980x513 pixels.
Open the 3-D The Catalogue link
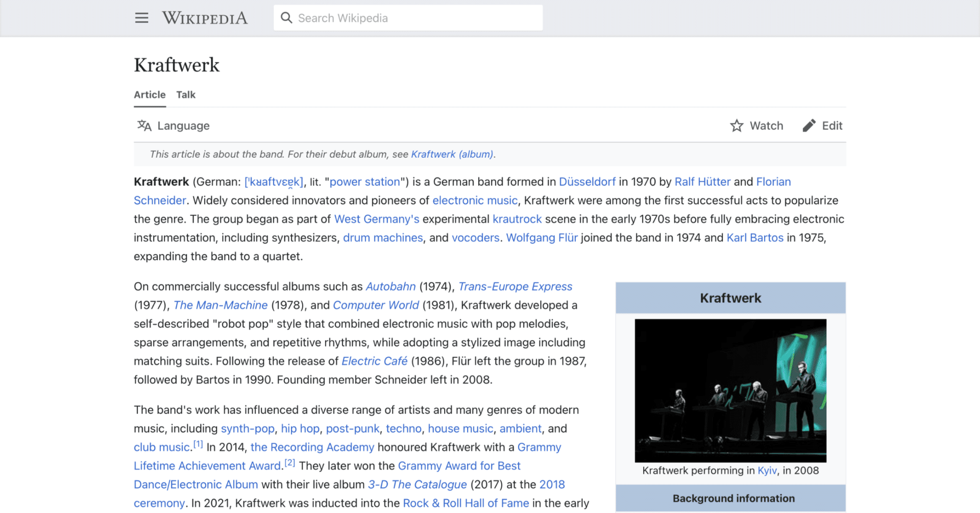418,484
